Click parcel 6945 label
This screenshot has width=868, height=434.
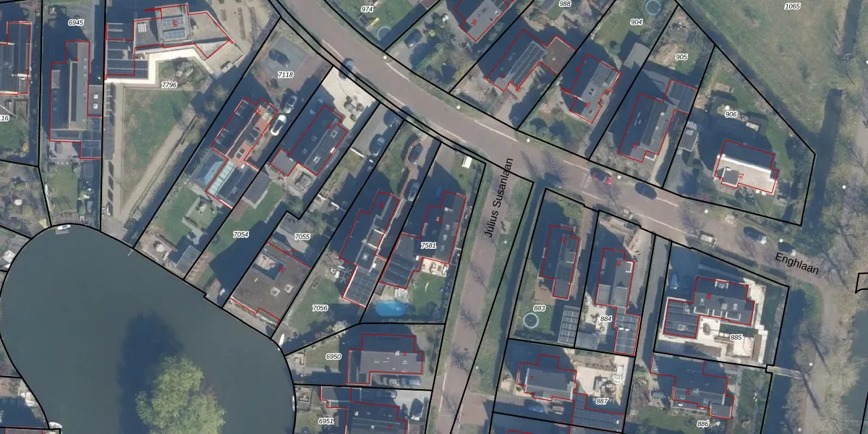click(76, 23)
